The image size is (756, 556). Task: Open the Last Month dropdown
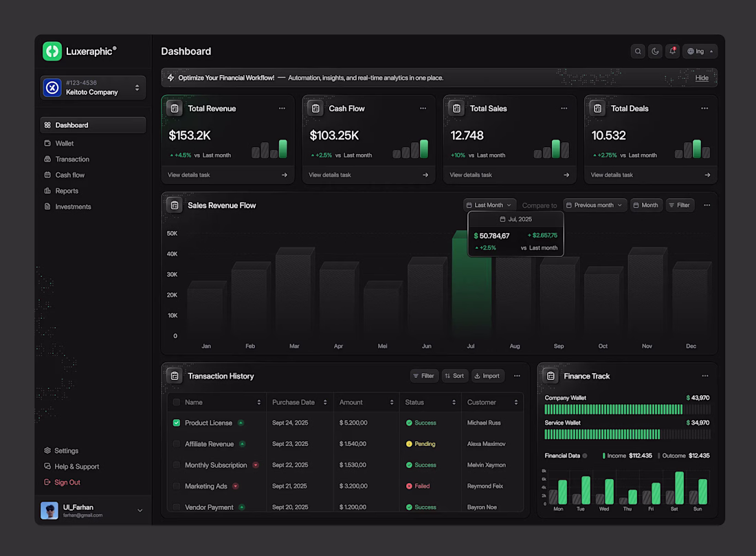coord(489,205)
